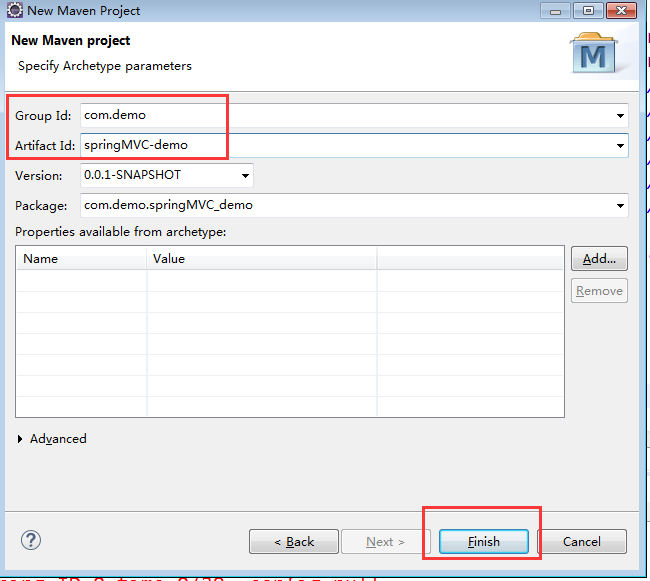Image resolution: width=650 pixels, height=581 pixels.
Task: Click the Name column header
Action: 82,259
